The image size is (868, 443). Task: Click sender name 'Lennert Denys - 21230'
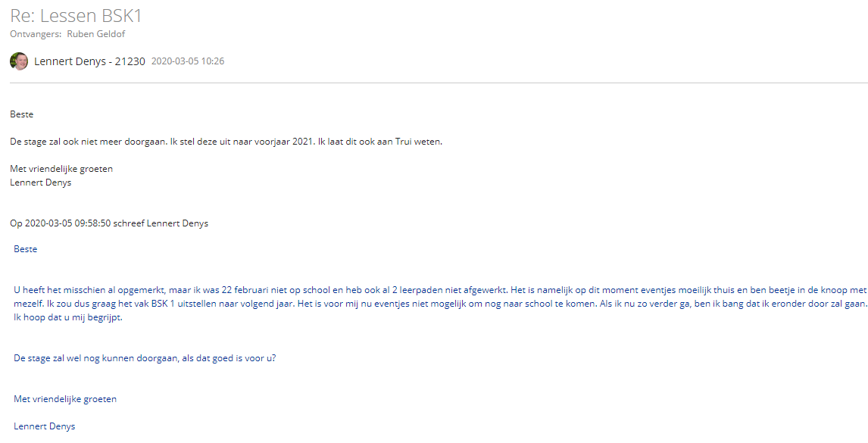(89, 61)
